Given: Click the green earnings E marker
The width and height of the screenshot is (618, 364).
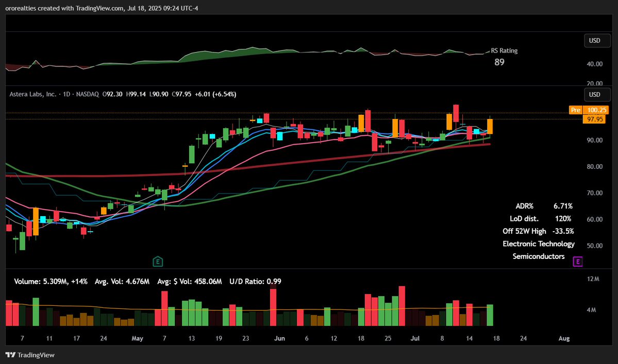Looking at the screenshot, I should pyautogui.click(x=158, y=262).
